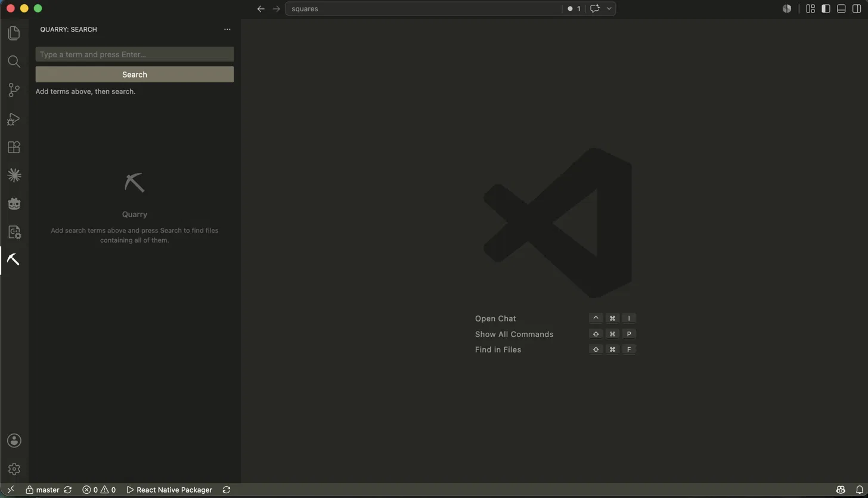Open Copilot status icon in status bar
This screenshot has height=498, width=868.
point(841,490)
